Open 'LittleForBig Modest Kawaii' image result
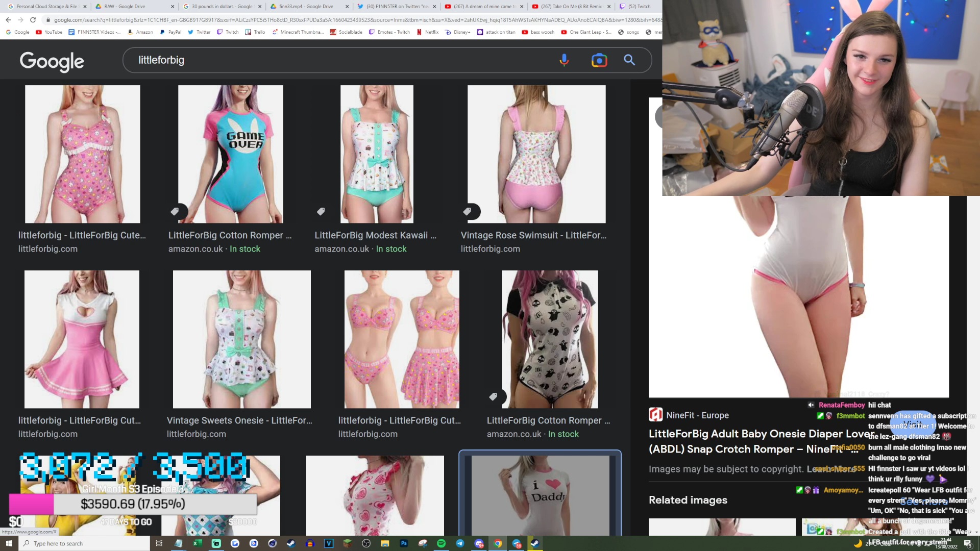The image size is (980, 551). 377,154
